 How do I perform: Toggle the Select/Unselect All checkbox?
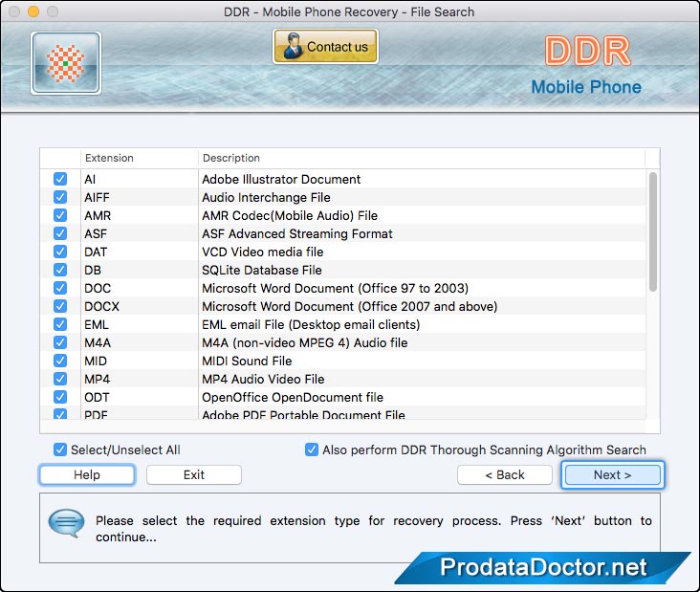(x=60, y=449)
